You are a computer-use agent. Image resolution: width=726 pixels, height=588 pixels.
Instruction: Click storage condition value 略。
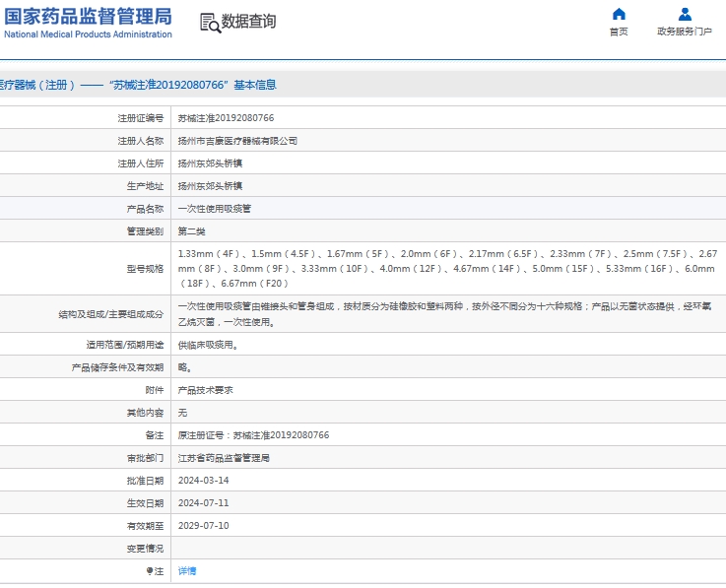point(185,367)
